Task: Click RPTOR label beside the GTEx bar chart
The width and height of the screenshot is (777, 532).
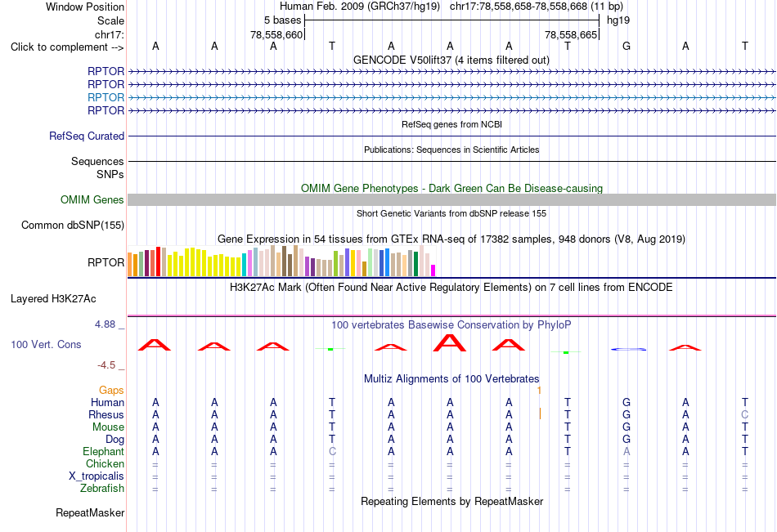Action: (x=106, y=262)
